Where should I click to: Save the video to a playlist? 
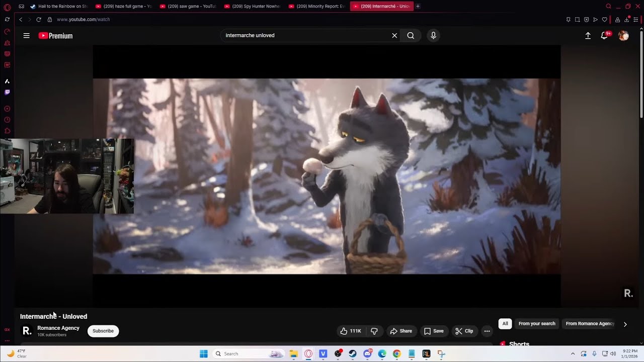pos(434,331)
